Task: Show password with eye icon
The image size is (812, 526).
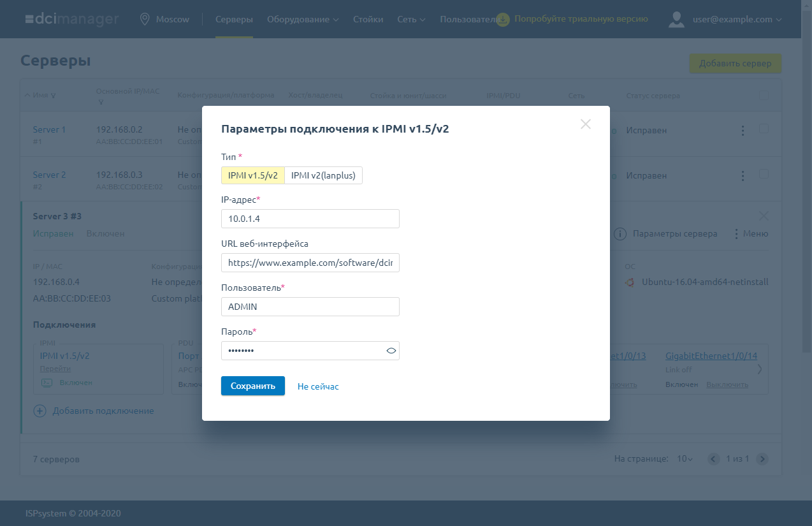Action: (x=391, y=351)
